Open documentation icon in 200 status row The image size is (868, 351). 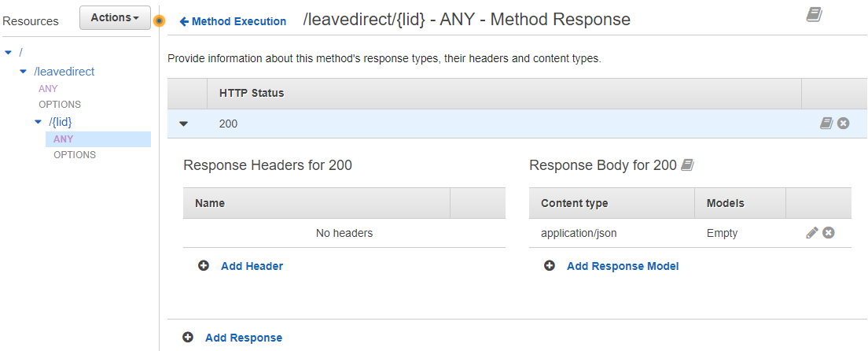(x=826, y=123)
